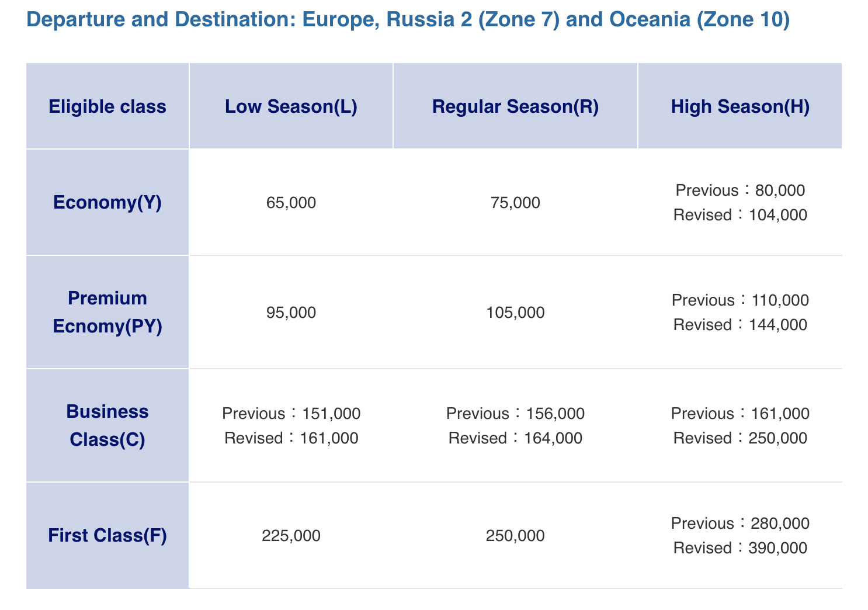Click the 105,000 Premium Economy value
868x610 pixels.
point(515,313)
